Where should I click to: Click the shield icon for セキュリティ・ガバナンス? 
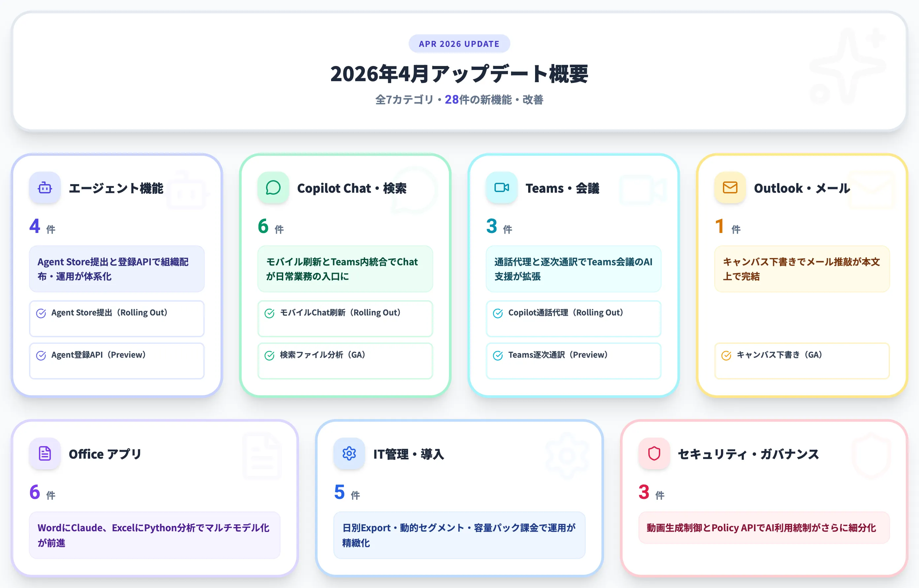point(654,454)
